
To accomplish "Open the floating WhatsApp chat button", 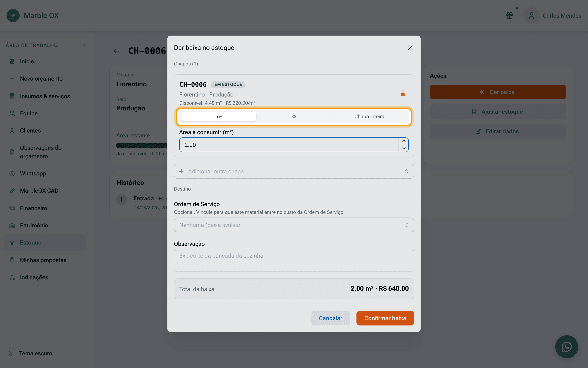I will (566, 347).
